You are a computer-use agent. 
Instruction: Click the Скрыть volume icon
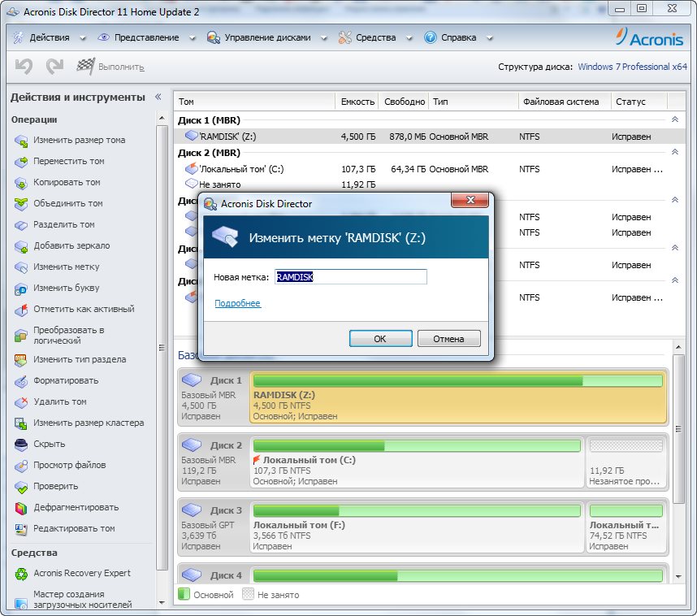20,445
